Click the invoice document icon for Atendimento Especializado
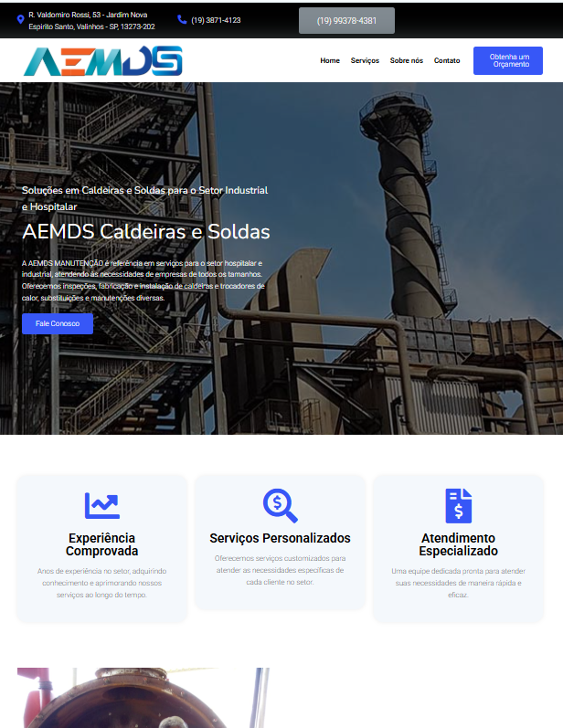 (x=459, y=506)
